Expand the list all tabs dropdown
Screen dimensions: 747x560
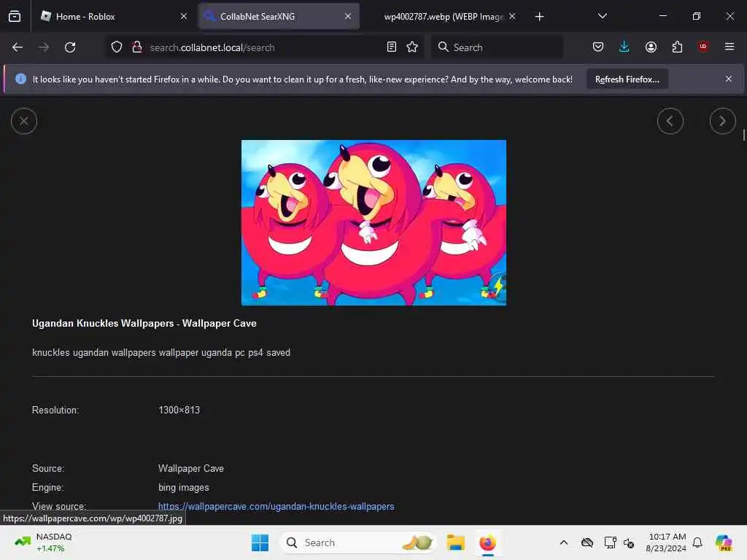(x=602, y=16)
